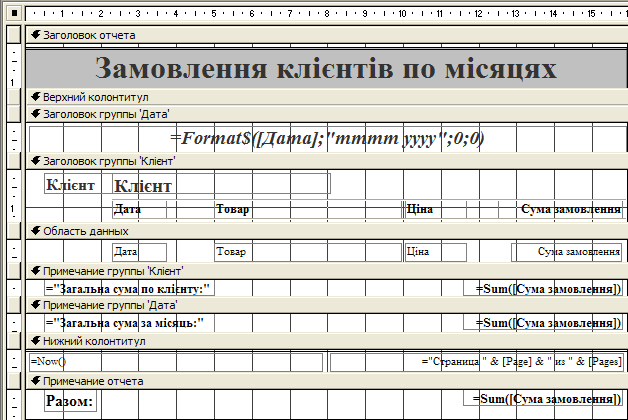628x420 pixels.
Task: Click the section selector box beside 'Нижний колонтитул'
Action: coord(14,341)
